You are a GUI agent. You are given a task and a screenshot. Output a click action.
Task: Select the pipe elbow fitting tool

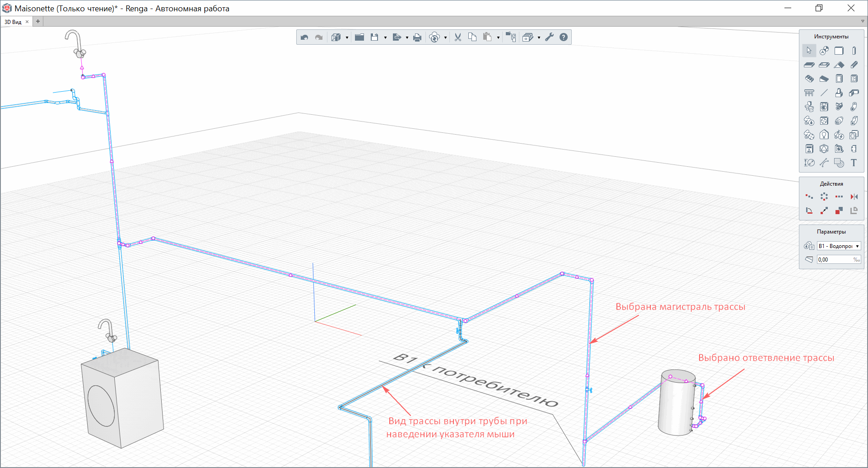pos(854,107)
